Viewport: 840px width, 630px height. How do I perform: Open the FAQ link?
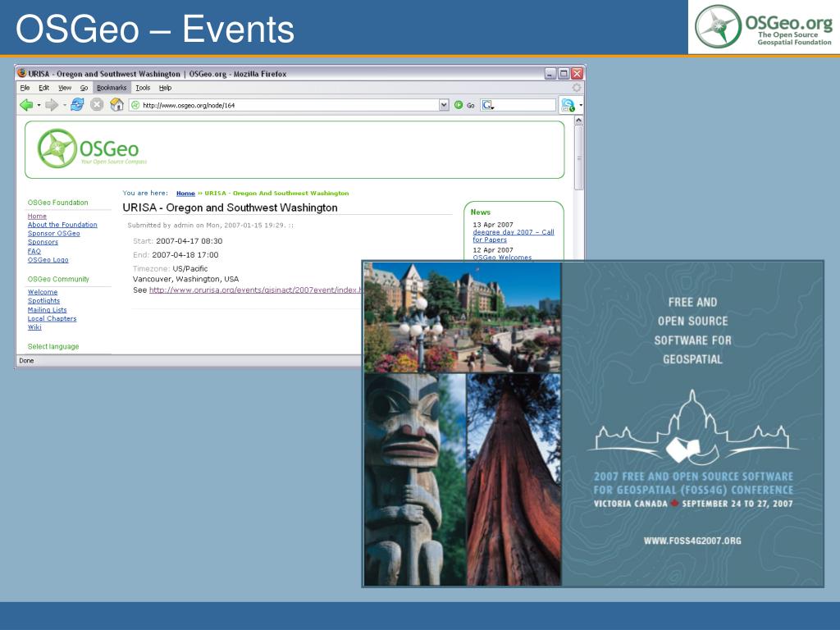(34, 251)
